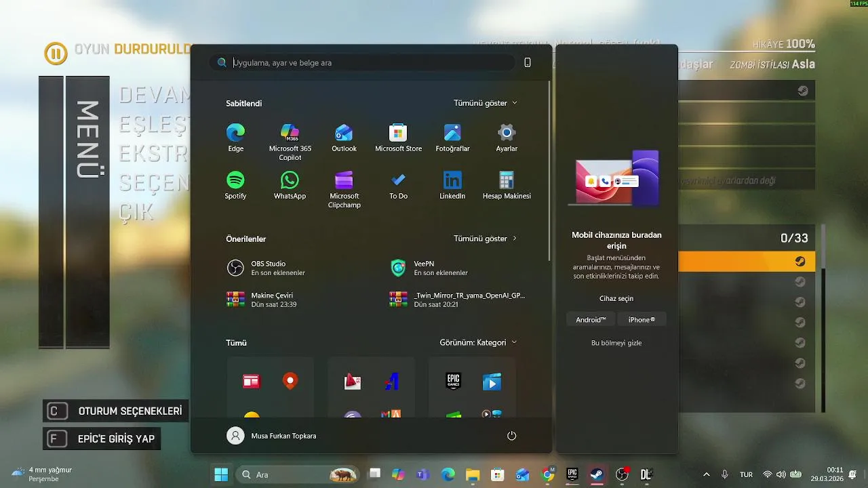Focus the Uygulama, ayar ve belge ara field

pyautogui.click(x=362, y=62)
